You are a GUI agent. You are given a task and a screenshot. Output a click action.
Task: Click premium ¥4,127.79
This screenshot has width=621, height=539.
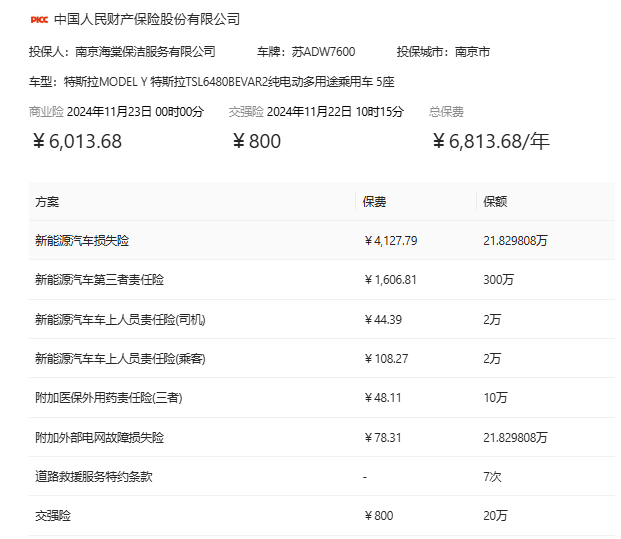pos(391,240)
